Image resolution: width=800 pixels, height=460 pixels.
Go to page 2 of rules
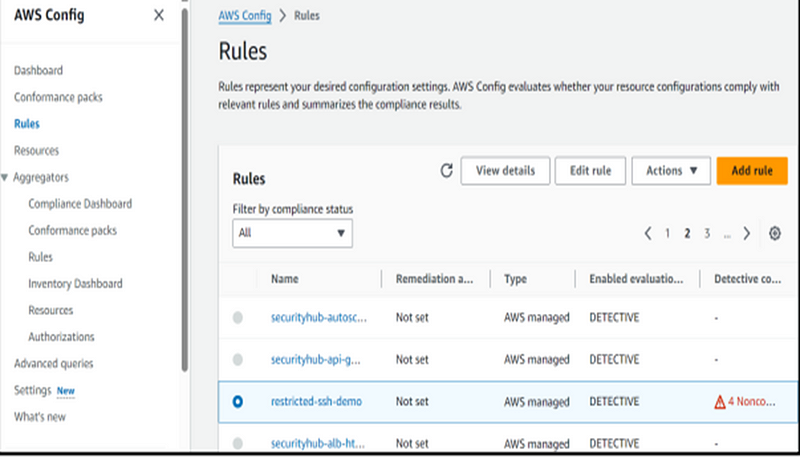[x=687, y=234]
